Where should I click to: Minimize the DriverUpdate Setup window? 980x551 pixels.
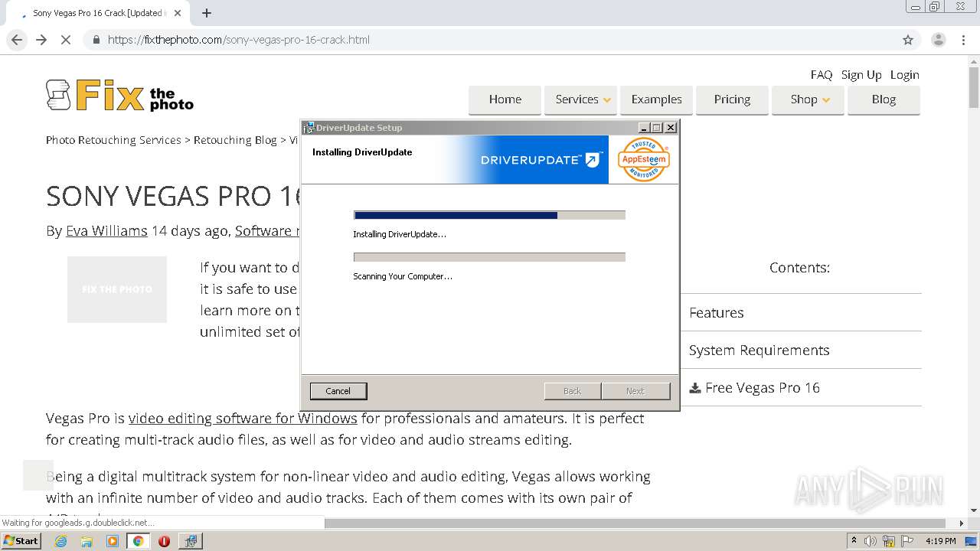click(644, 128)
